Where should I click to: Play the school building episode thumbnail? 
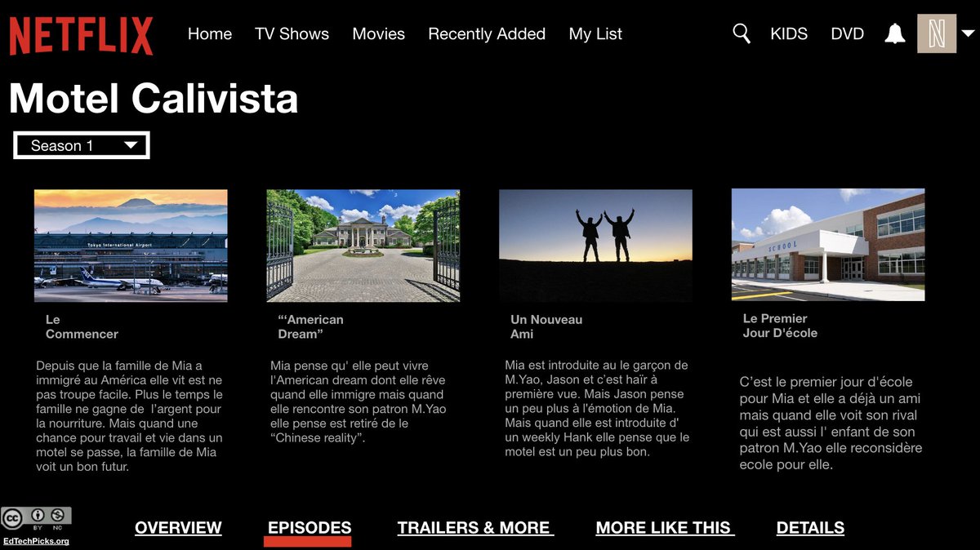tap(828, 245)
